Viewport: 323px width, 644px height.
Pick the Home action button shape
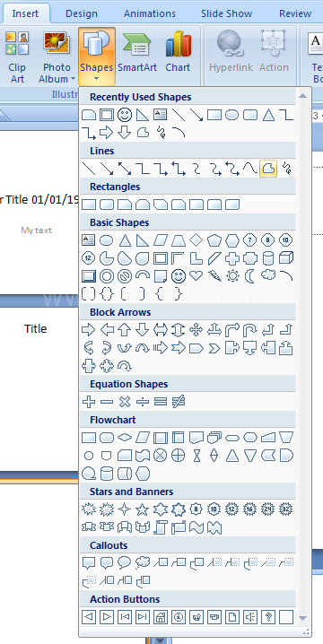[161, 616]
